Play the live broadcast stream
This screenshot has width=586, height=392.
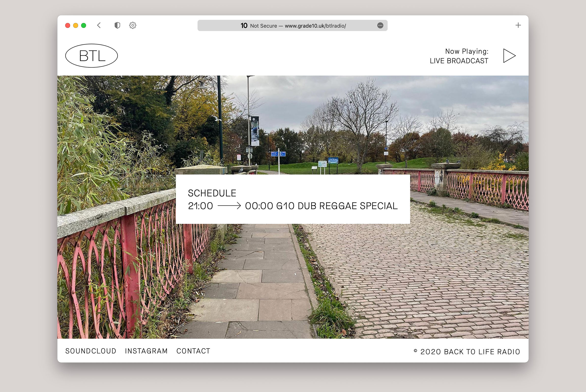(x=509, y=56)
